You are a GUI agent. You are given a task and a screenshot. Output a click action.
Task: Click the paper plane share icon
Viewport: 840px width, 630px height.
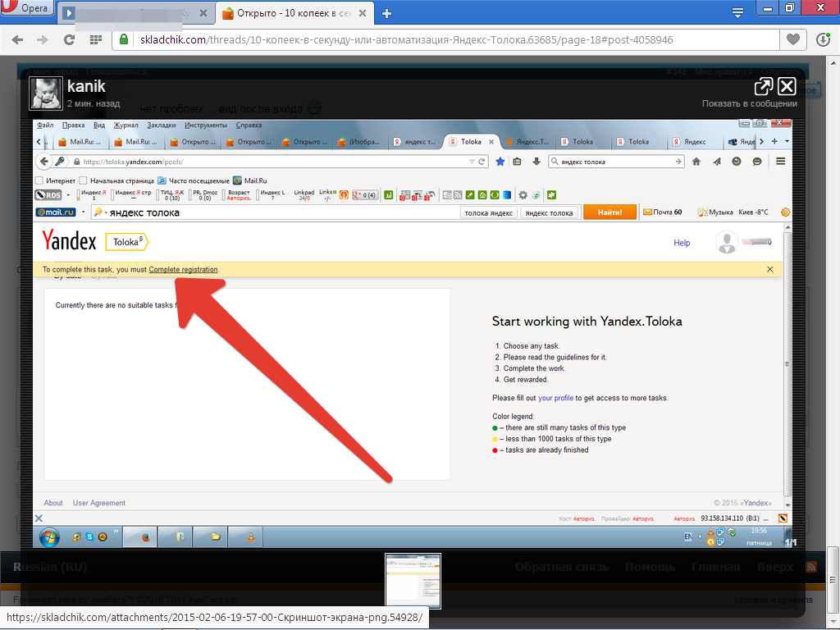click(717, 162)
